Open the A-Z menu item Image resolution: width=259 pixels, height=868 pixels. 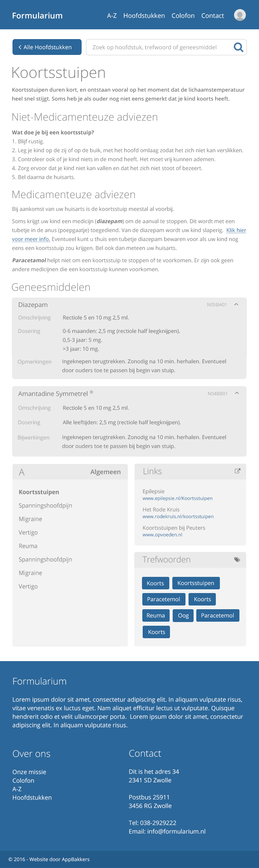(x=112, y=15)
